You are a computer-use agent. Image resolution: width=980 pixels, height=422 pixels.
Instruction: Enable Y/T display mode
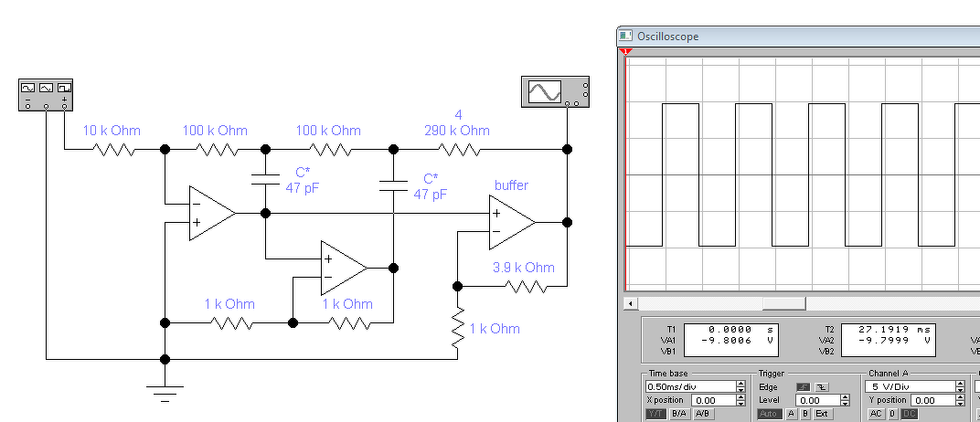coord(655,414)
